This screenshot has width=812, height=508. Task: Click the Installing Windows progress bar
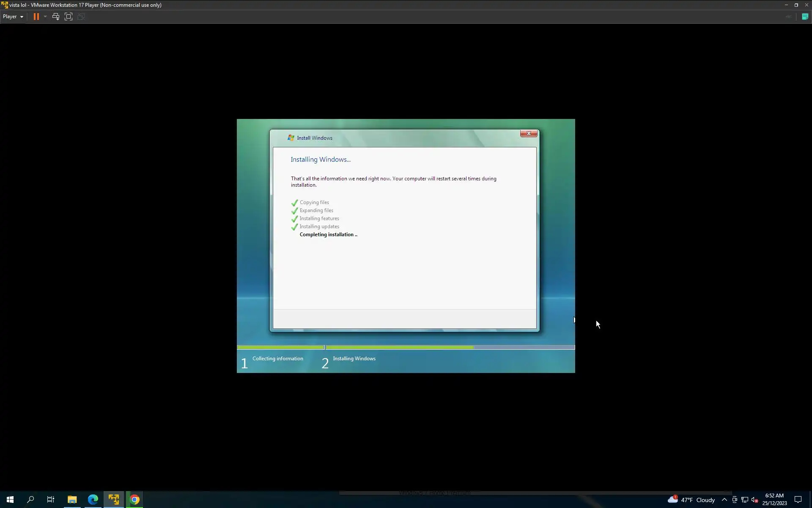coord(450,347)
